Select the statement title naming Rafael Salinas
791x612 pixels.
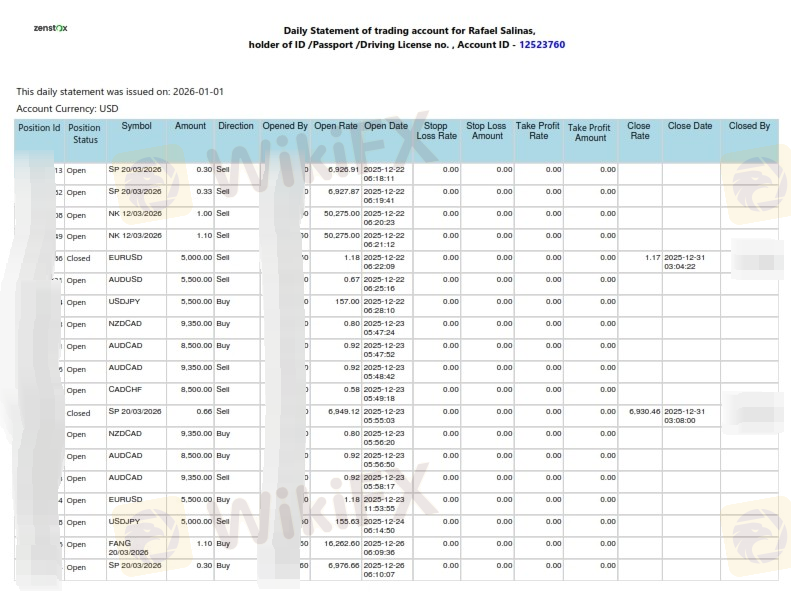point(409,31)
